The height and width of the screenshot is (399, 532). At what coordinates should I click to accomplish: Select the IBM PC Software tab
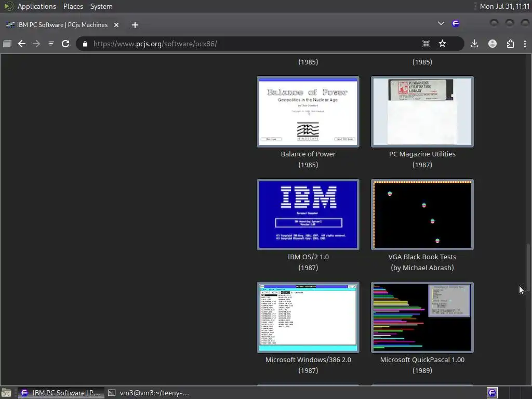(x=62, y=25)
